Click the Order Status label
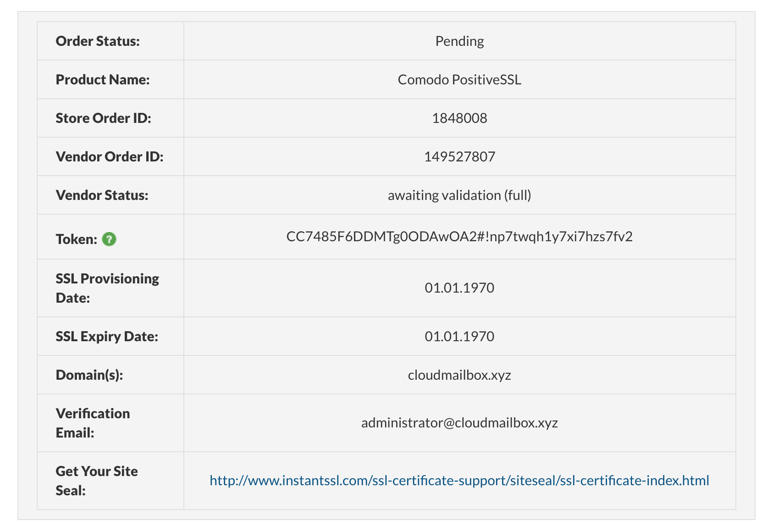773x532 pixels. point(98,41)
